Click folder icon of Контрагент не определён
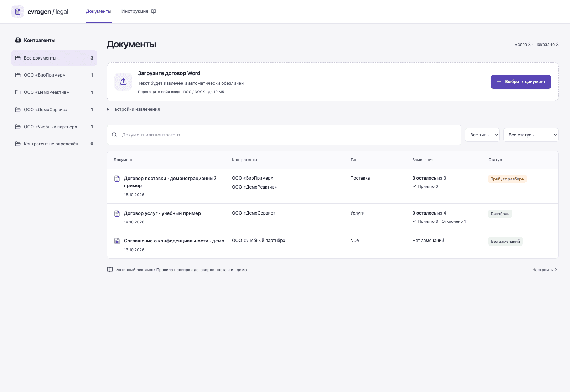 (x=18, y=144)
